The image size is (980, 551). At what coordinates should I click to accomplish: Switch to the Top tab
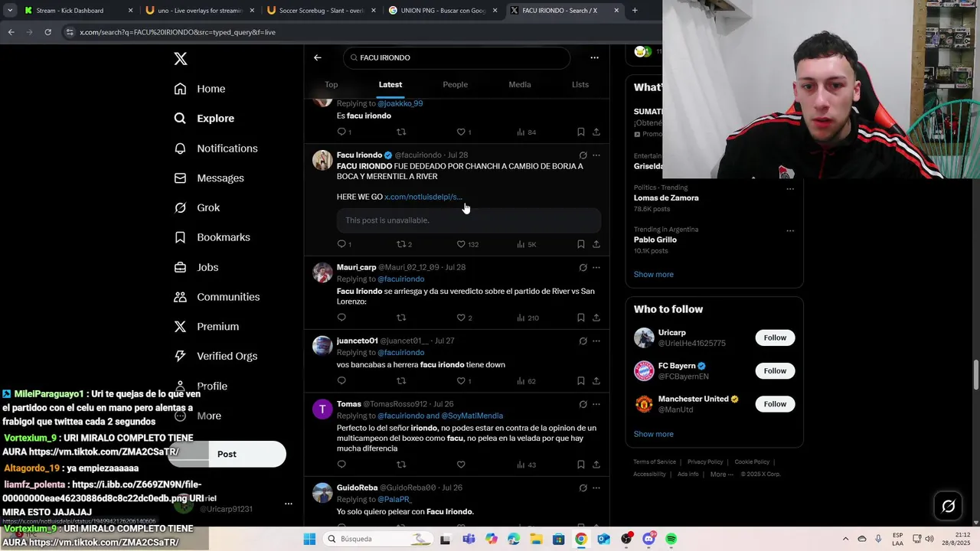tap(331, 85)
